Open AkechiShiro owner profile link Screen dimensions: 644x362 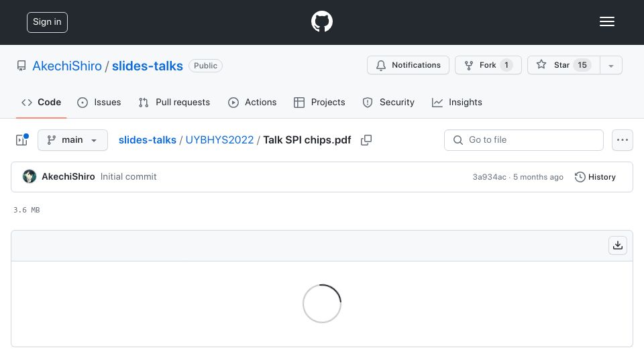(67, 66)
